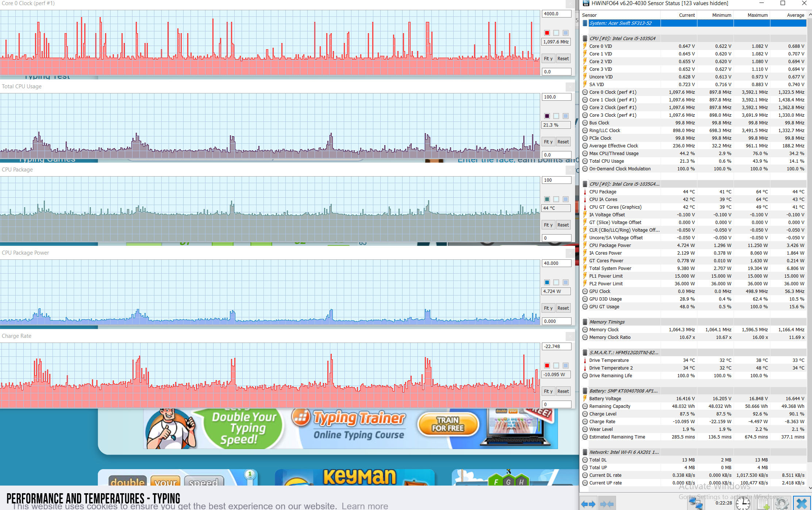812x510 pixels.
Task: Click Reset in CPU Package graph
Action: tap(563, 225)
